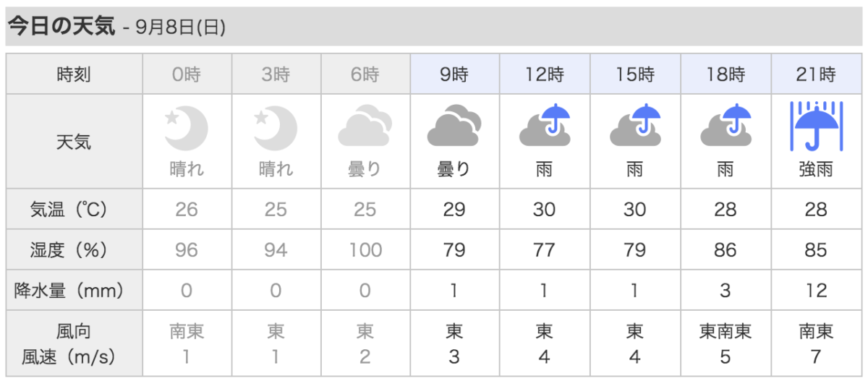Click the 3時 moon and star icon
The height and width of the screenshot is (381, 868).
[276, 127]
